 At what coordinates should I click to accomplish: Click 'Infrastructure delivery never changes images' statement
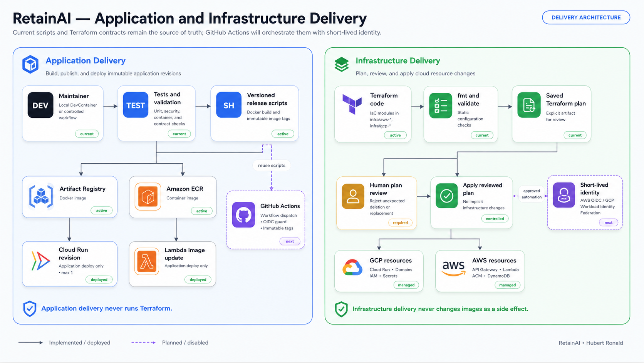[x=440, y=309]
